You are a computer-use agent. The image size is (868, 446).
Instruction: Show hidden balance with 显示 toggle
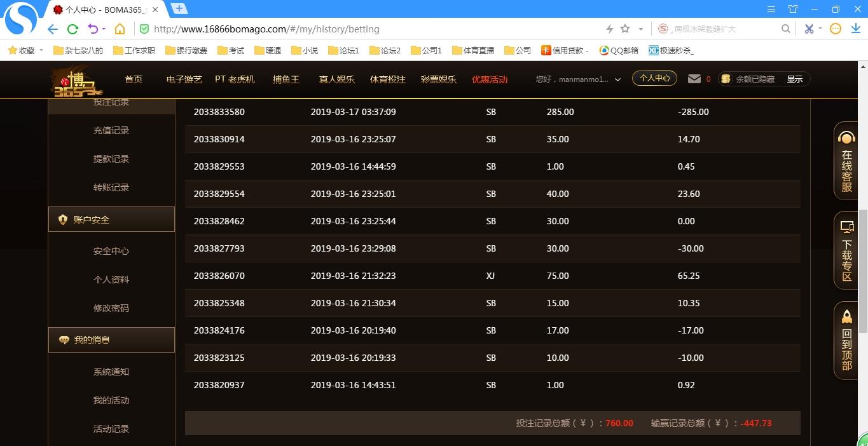click(x=795, y=79)
